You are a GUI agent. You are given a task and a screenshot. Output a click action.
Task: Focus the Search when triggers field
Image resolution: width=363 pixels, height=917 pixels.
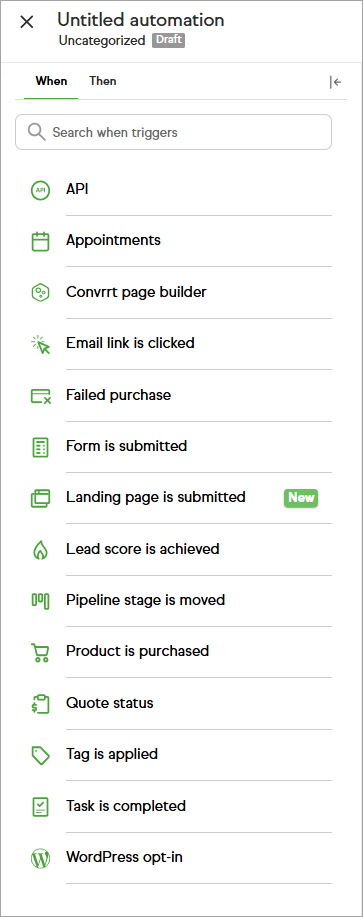point(174,132)
